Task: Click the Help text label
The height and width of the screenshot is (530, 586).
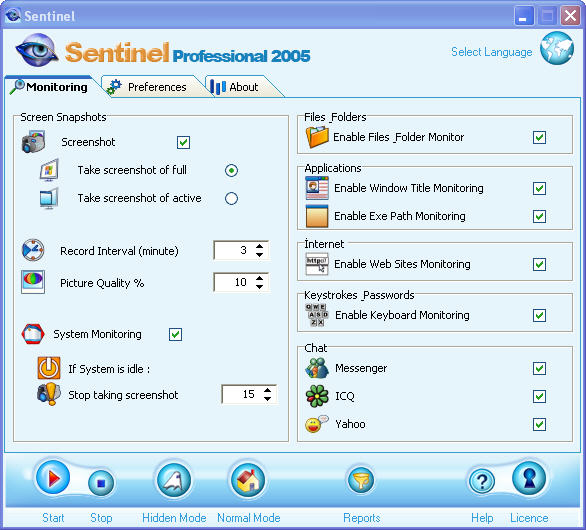Action: (482, 518)
